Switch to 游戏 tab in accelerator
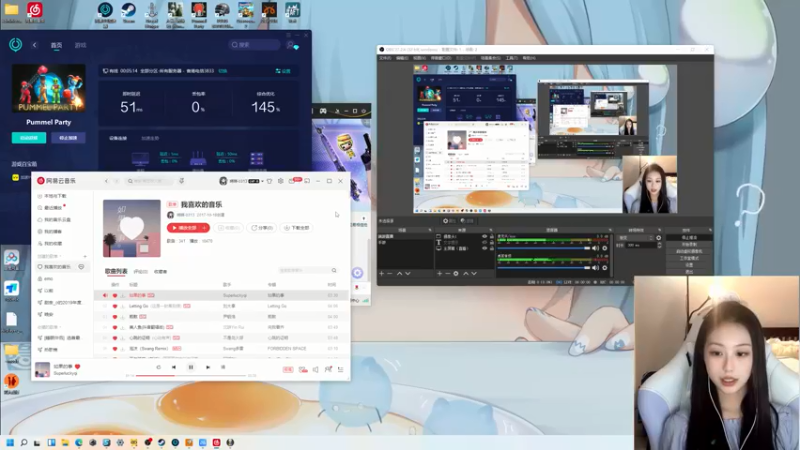Image resolution: width=800 pixels, height=450 pixels. tap(81, 45)
